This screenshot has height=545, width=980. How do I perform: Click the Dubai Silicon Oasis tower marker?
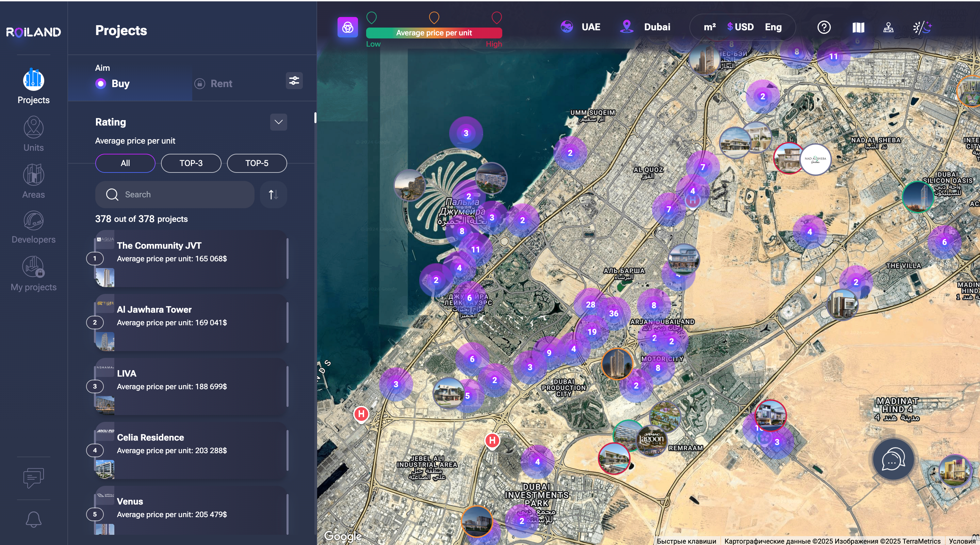click(918, 197)
